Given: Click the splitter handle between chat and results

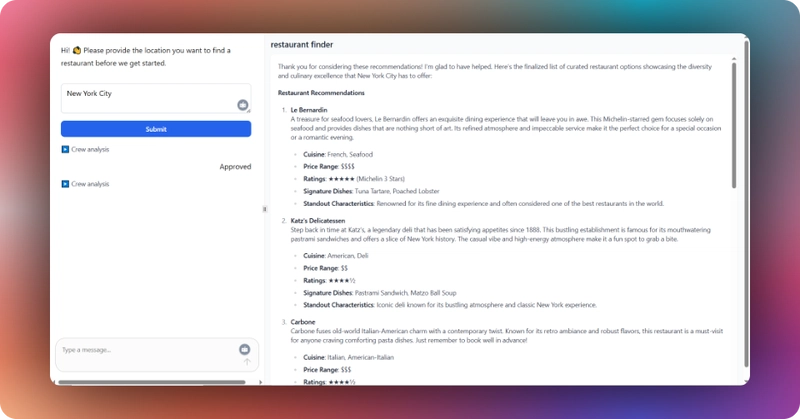Looking at the screenshot, I should click(x=264, y=209).
